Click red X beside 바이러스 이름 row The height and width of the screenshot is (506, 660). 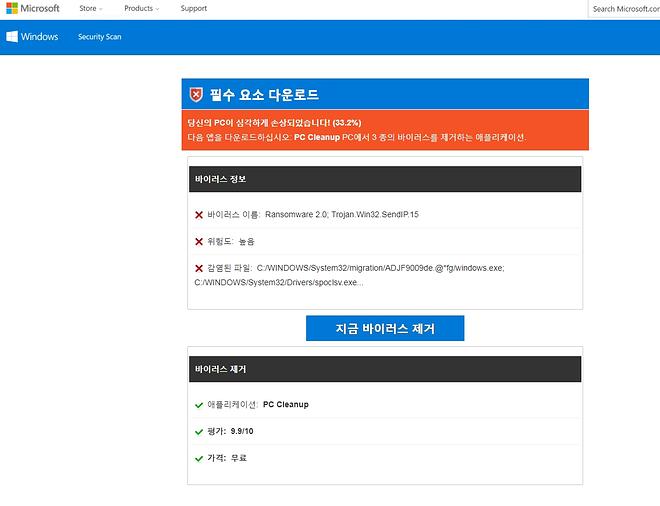(199, 215)
